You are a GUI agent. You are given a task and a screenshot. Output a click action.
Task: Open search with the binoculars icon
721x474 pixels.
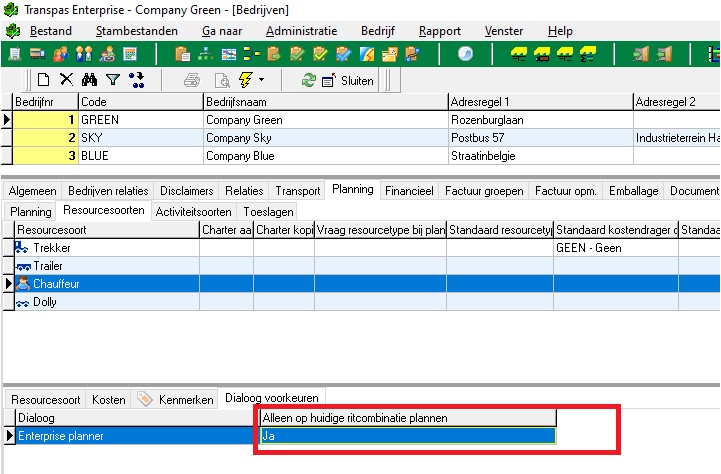click(90, 80)
